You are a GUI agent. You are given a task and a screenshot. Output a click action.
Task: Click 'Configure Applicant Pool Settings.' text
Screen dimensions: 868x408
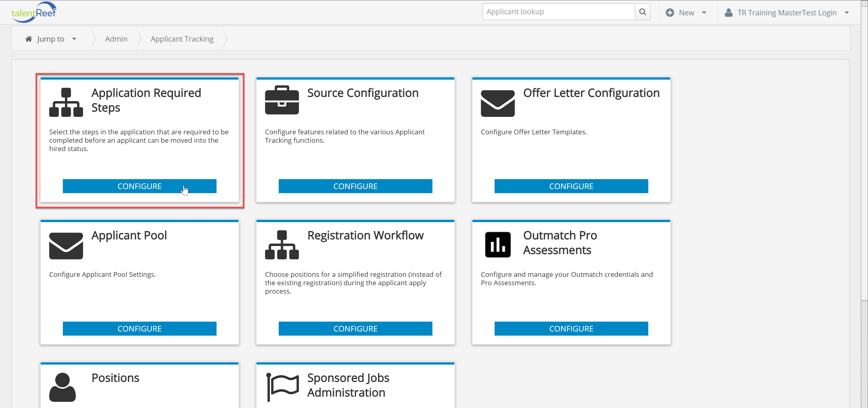click(102, 275)
